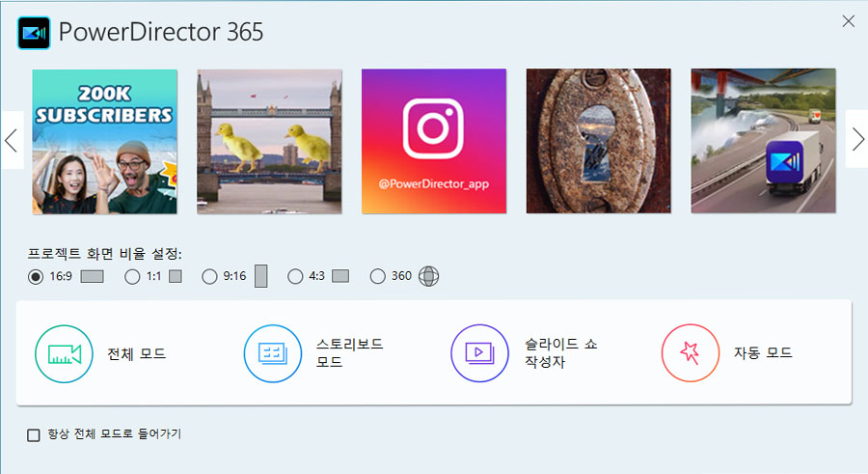Viewport: 868px width, 474px height.
Task: Click the 프로젝트 화면 비율 설정 label
Action: tap(104, 254)
